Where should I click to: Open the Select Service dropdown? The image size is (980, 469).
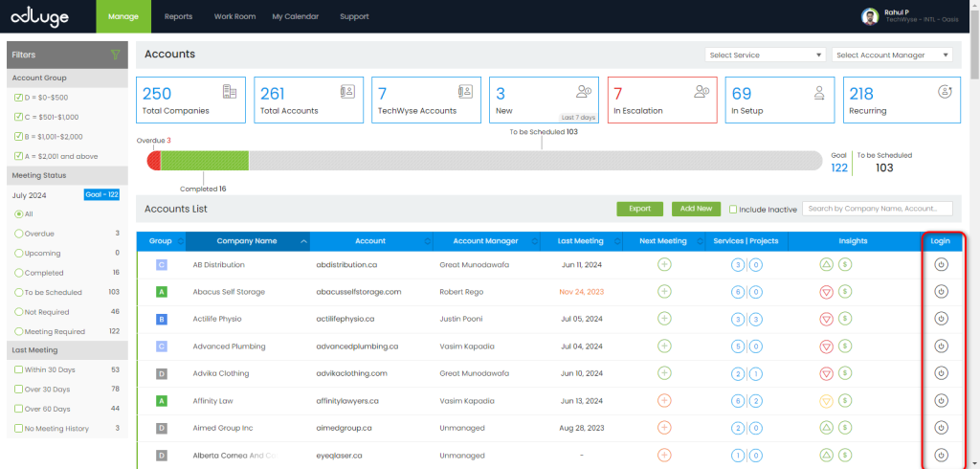point(764,55)
